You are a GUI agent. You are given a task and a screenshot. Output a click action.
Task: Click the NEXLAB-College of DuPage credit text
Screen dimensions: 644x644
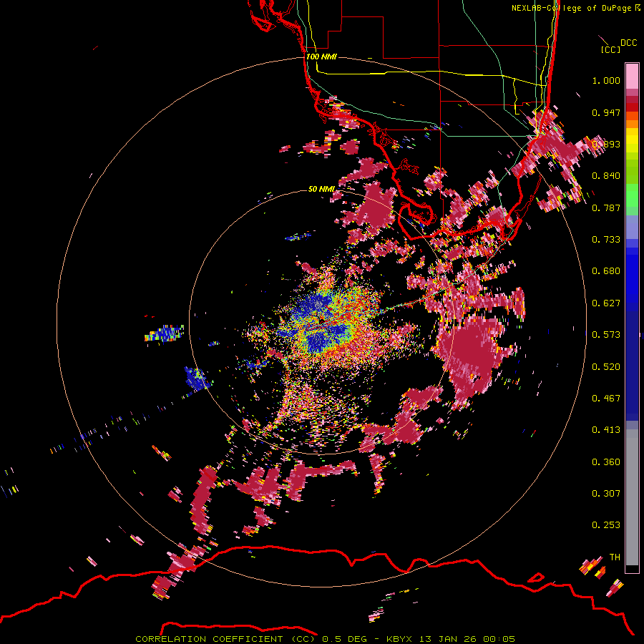[x=571, y=8]
